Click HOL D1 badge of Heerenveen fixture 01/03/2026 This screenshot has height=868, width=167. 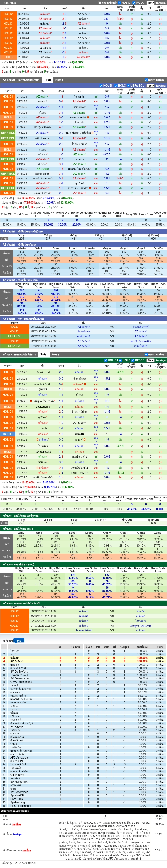click(x=14, y=625)
